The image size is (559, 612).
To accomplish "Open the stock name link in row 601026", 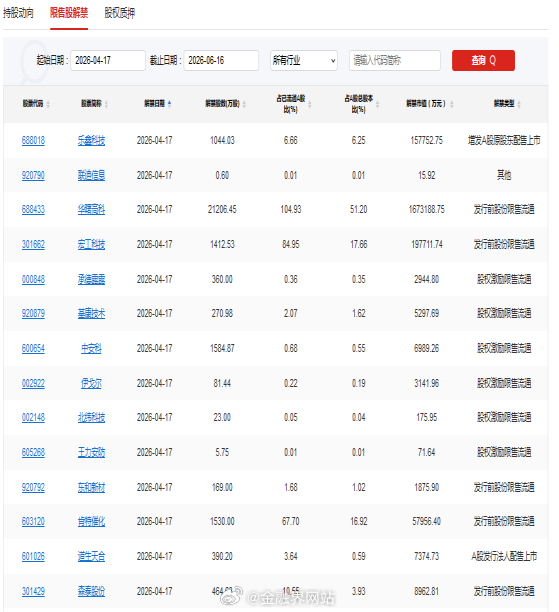I will pyautogui.click(x=91, y=556).
